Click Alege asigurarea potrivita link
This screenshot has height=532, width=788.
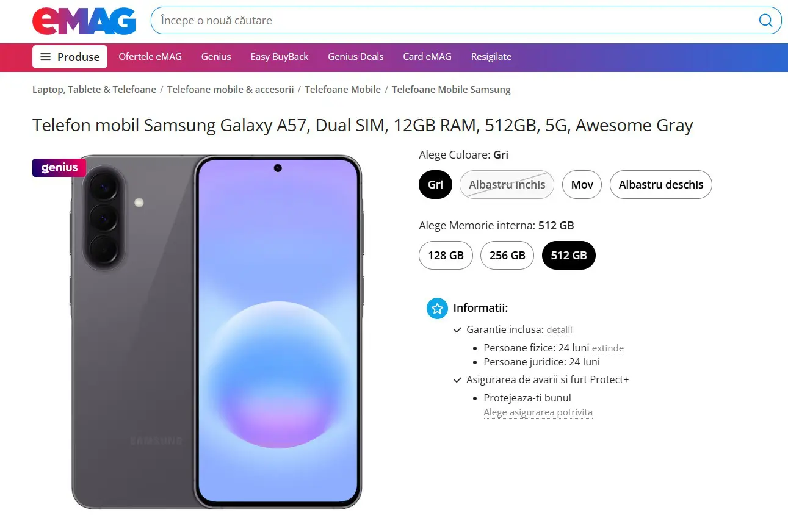click(538, 412)
